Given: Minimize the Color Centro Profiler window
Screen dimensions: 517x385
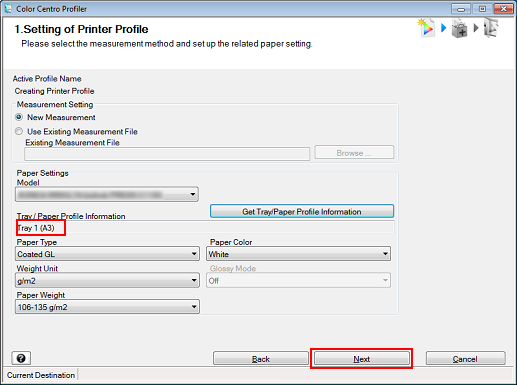Looking at the screenshot, I should [x=461, y=9].
